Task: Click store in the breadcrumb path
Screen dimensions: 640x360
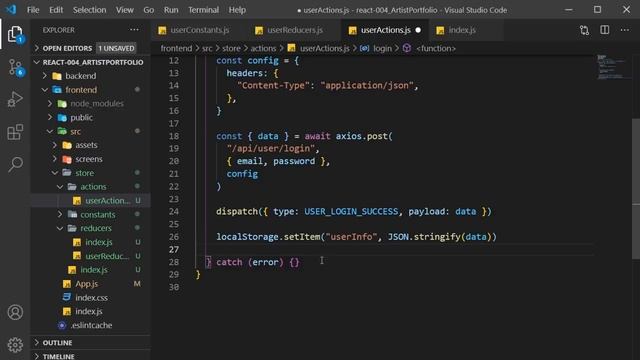Action: [231, 48]
